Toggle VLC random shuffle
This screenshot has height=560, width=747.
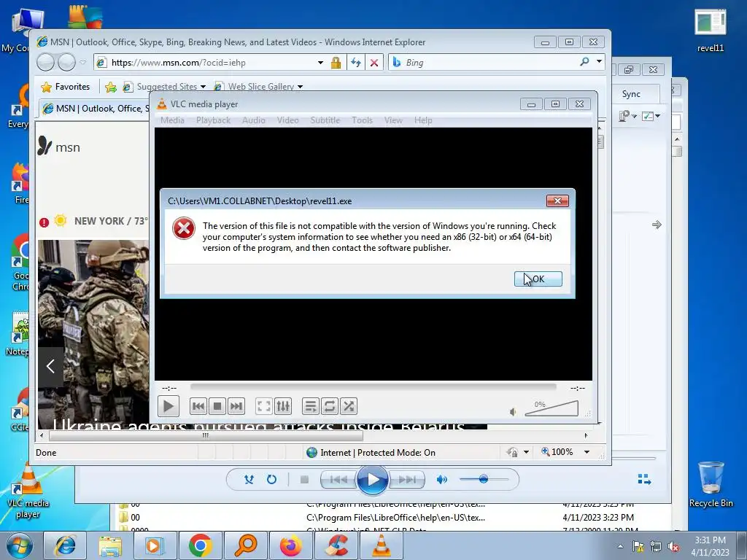(x=348, y=407)
